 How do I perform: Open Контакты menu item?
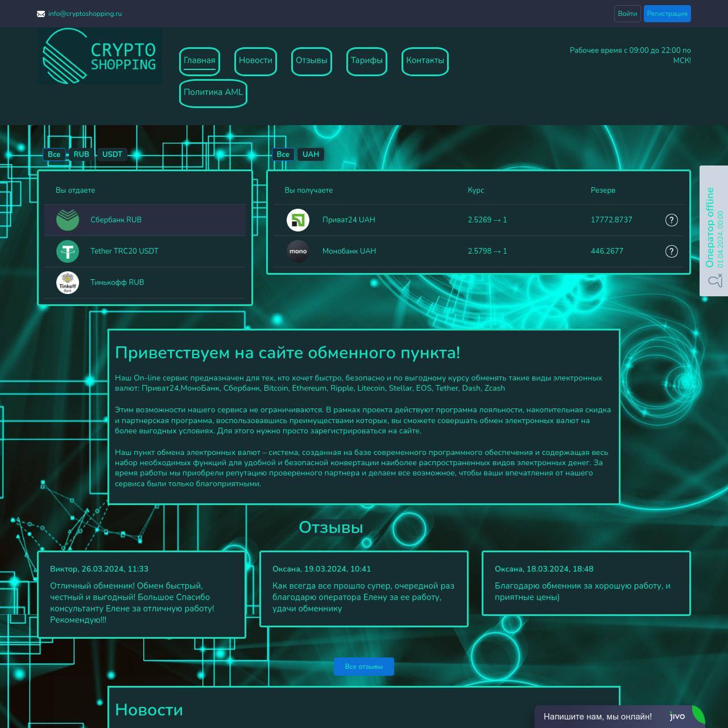(425, 61)
